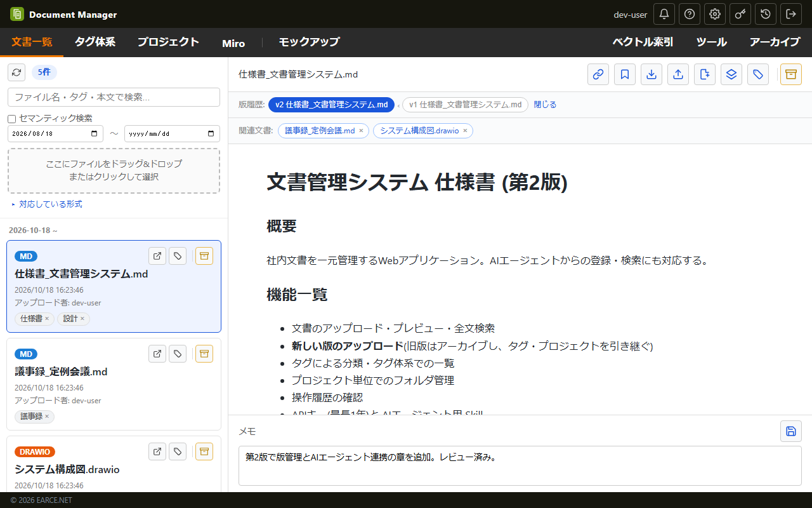Click the upload icon in document toolbar
Screen dimensions: 812x508
tap(678, 74)
